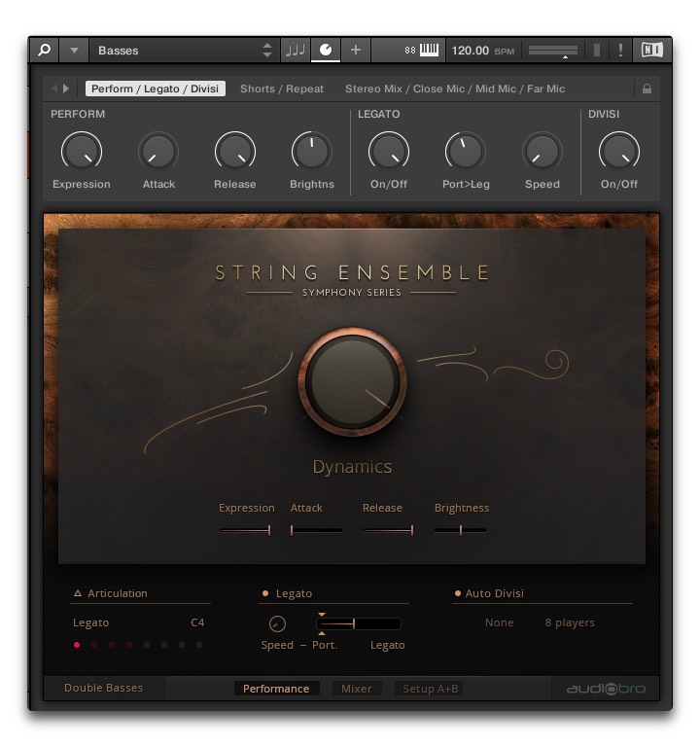Click the Release slider in main panel

388,530
